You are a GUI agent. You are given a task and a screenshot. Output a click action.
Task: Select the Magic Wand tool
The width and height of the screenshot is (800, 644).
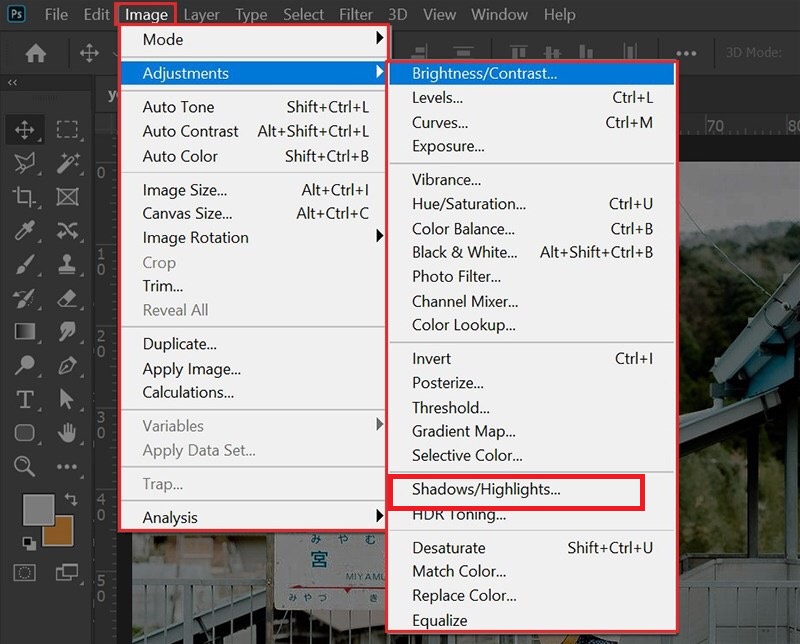67,163
